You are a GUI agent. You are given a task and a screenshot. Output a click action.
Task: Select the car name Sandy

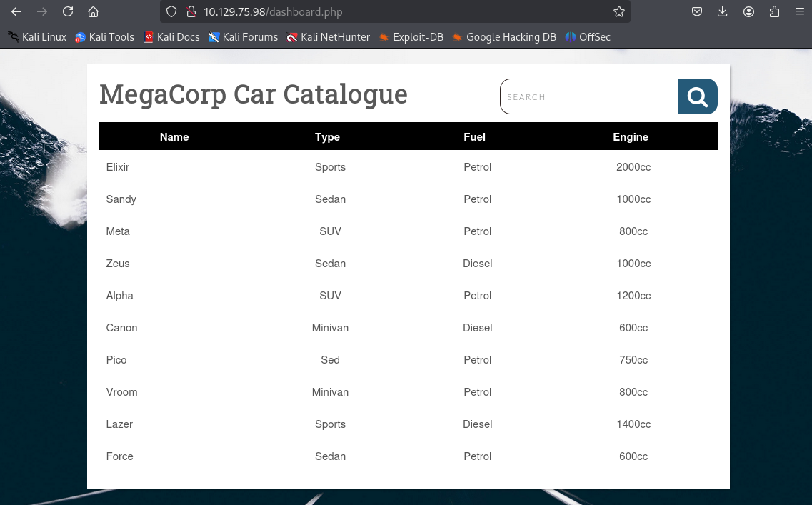pyautogui.click(x=121, y=199)
